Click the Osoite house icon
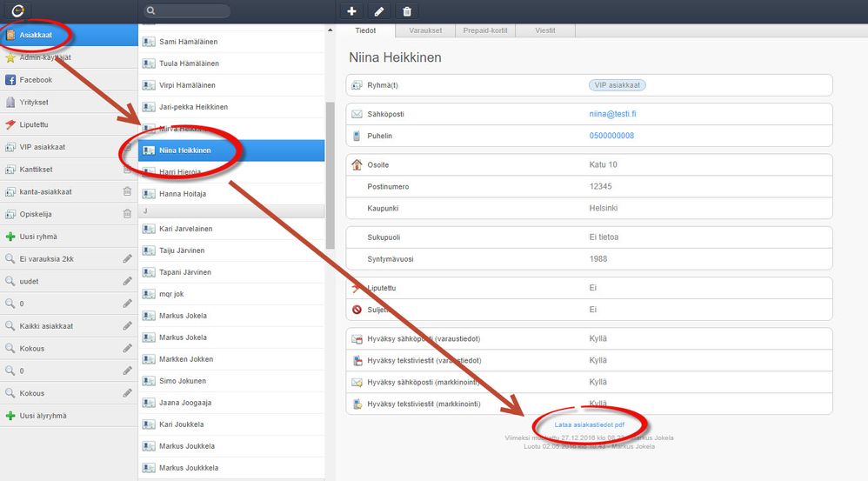Image resolution: width=868 pixels, height=481 pixels. [357, 164]
